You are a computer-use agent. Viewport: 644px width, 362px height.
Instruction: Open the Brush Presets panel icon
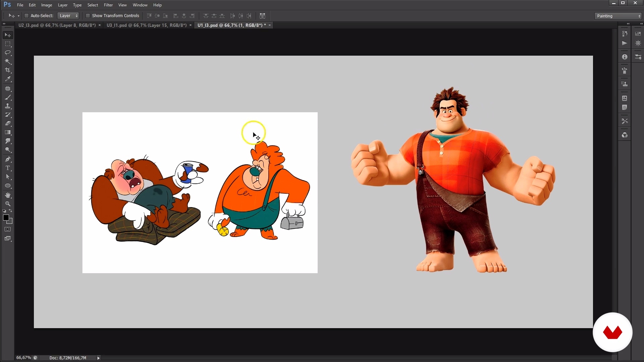click(625, 71)
